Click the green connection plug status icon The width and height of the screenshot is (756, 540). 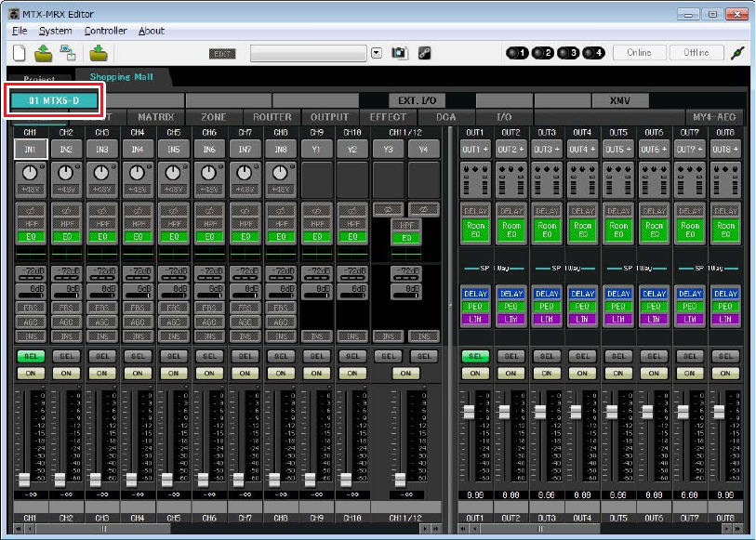pos(737,53)
